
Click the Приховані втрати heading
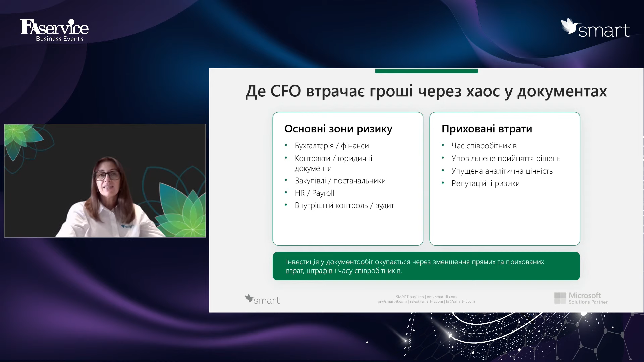pyautogui.click(x=487, y=129)
